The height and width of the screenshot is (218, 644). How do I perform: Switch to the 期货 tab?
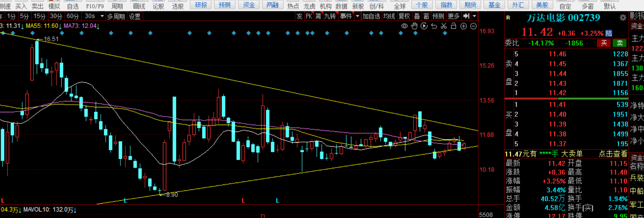(470, 5)
